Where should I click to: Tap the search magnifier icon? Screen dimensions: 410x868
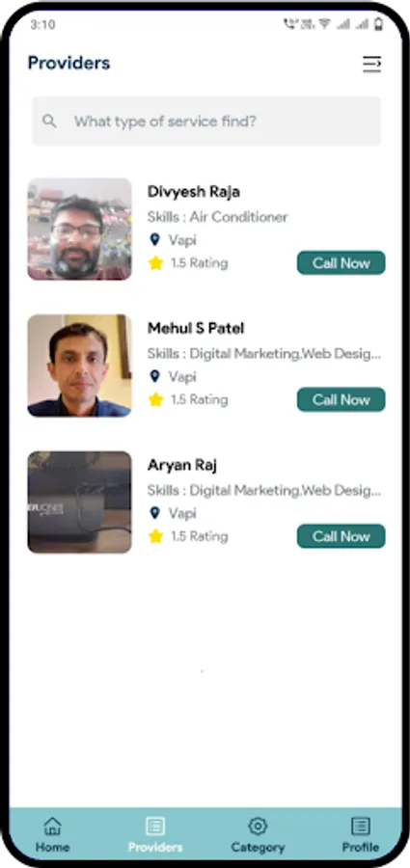[50, 122]
